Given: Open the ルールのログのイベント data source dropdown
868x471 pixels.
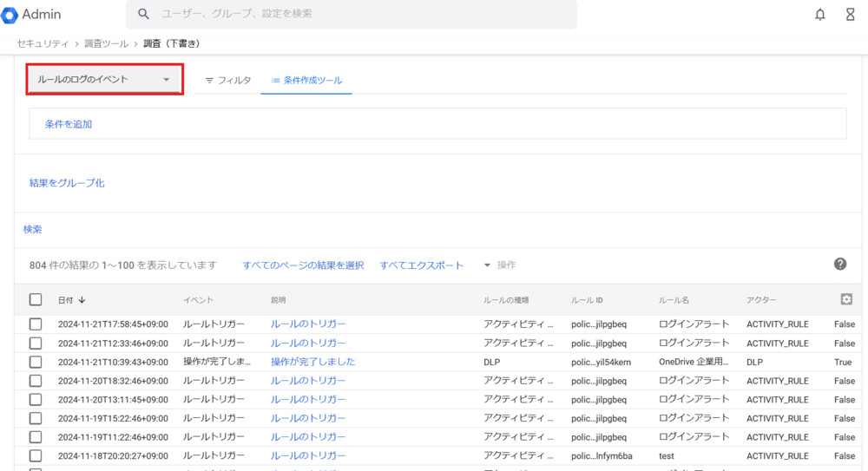Looking at the screenshot, I should click(104, 80).
